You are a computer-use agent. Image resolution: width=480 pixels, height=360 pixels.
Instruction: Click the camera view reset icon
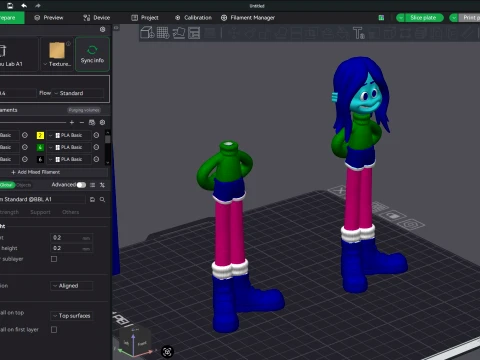[x=167, y=351]
